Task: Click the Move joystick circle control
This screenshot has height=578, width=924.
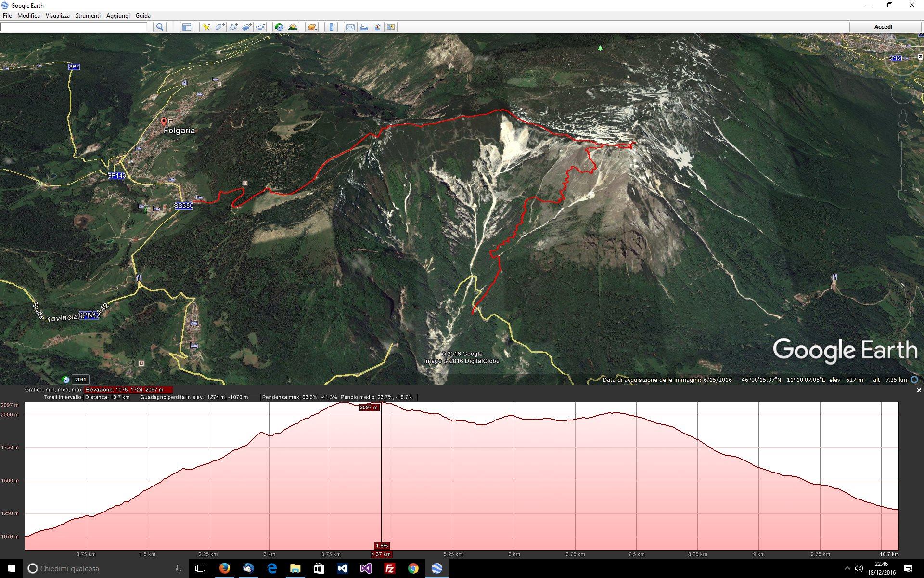Action: [903, 92]
